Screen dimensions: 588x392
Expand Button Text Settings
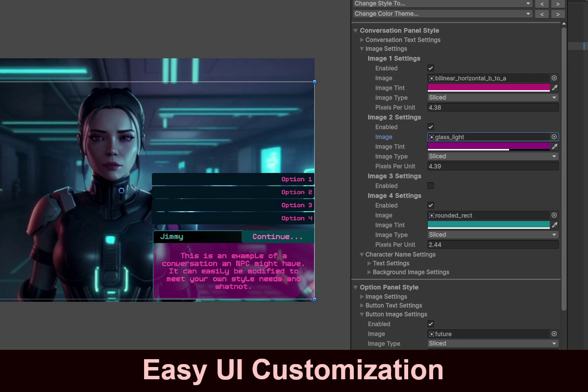(362, 305)
